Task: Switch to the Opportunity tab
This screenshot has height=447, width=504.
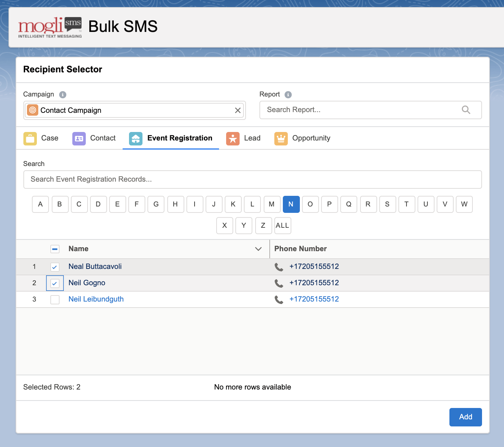Action: (x=302, y=138)
